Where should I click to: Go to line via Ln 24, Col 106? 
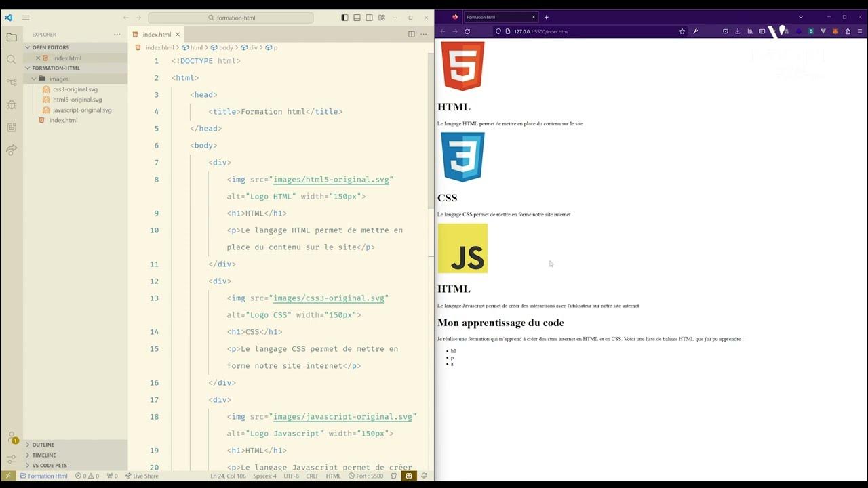tap(228, 476)
